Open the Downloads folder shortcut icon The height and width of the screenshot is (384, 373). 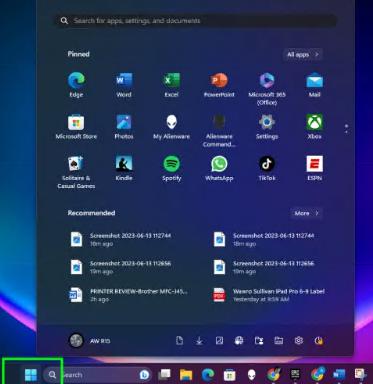pyautogui.click(x=199, y=341)
